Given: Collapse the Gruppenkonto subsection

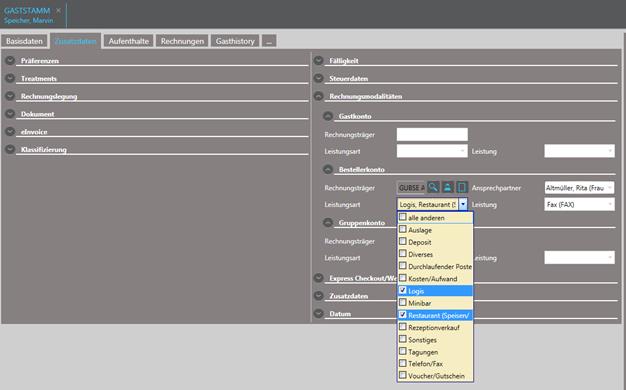Looking at the screenshot, I should (x=328, y=222).
